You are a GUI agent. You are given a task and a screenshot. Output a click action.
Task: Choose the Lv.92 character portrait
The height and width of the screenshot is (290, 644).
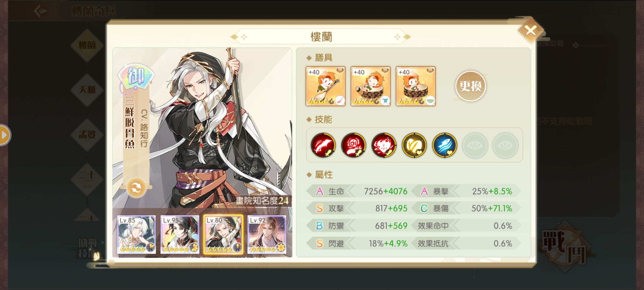(x=267, y=235)
